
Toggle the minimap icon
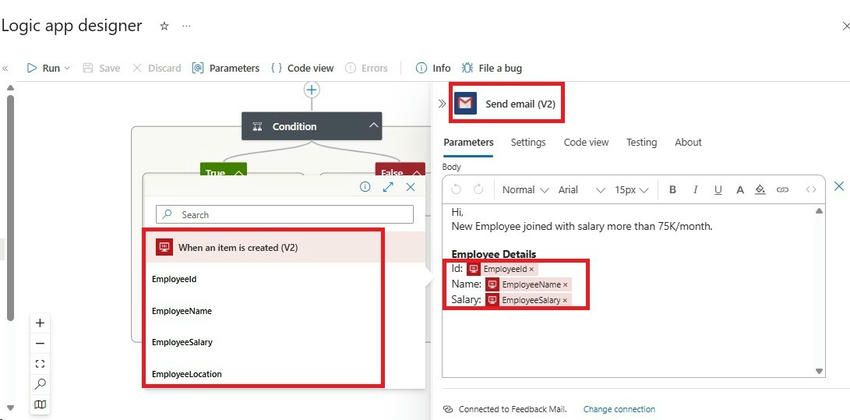click(x=40, y=404)
